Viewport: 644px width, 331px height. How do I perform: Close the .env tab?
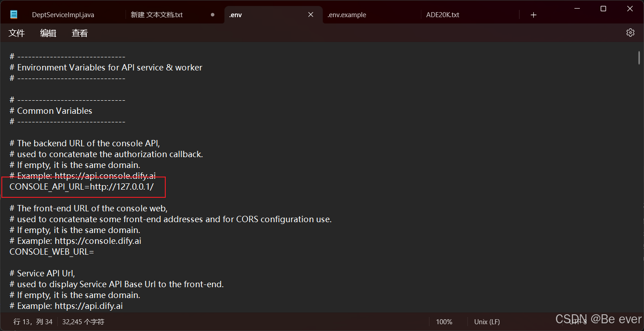pyautogui.click(x=310, y=14)
